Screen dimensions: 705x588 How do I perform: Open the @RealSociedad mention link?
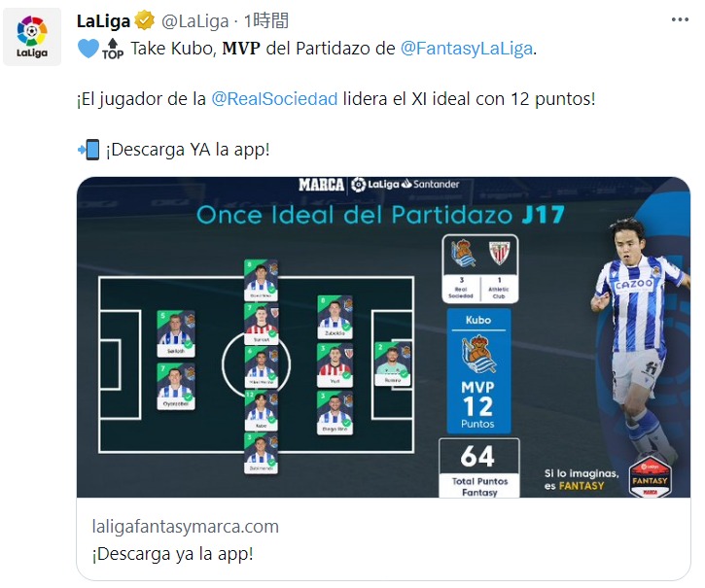274,98
